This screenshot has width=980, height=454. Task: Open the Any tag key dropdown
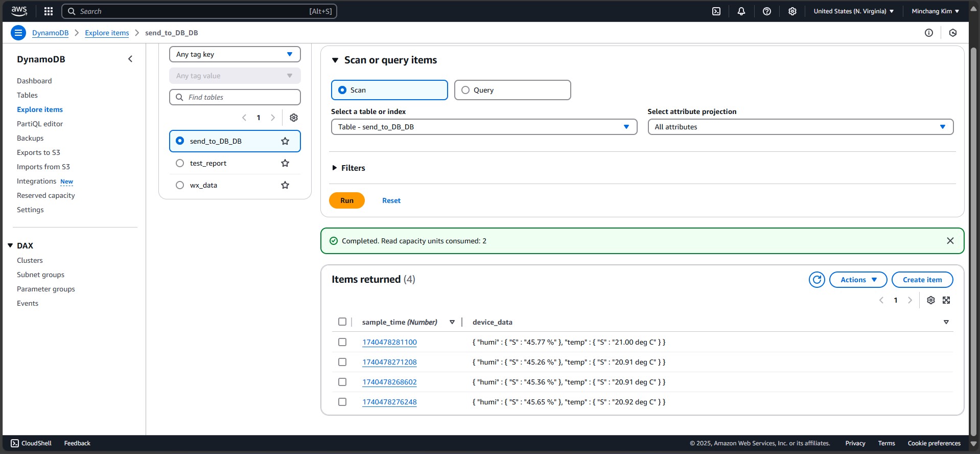point(235,54)
